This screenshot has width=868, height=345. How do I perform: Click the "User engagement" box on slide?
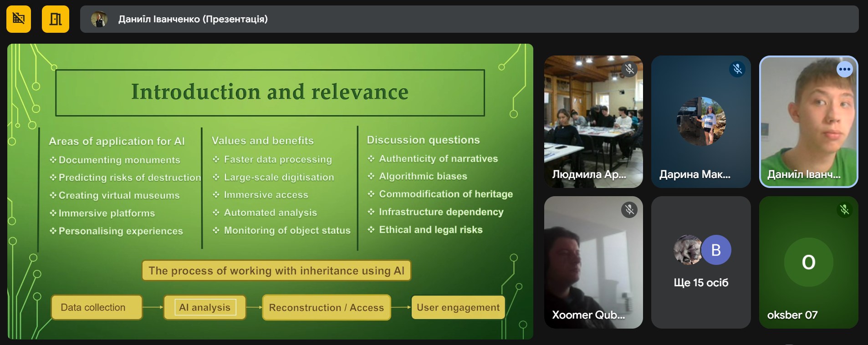458,308
